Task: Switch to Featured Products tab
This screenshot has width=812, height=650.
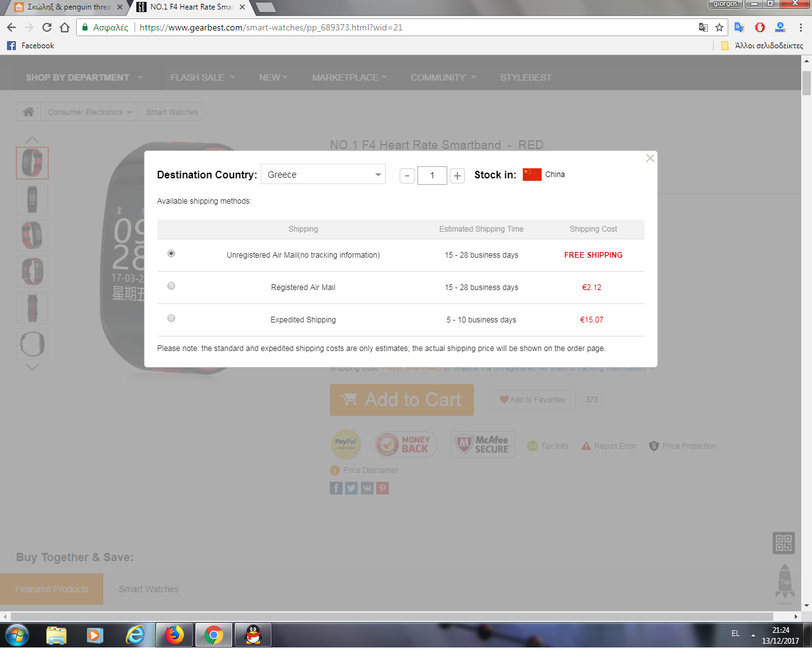Action: coord(52,589)
